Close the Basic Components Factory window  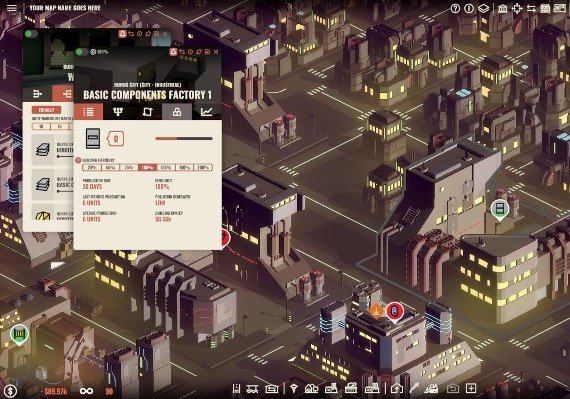216,52
